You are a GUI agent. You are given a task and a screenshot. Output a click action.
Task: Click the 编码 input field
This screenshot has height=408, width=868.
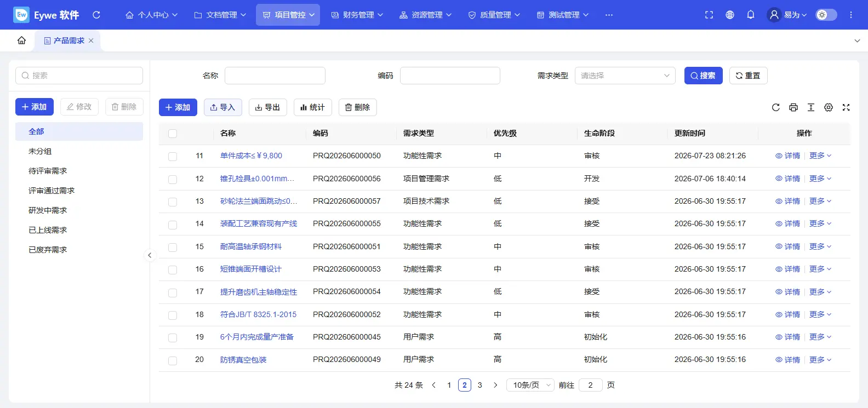click(450, 76)
